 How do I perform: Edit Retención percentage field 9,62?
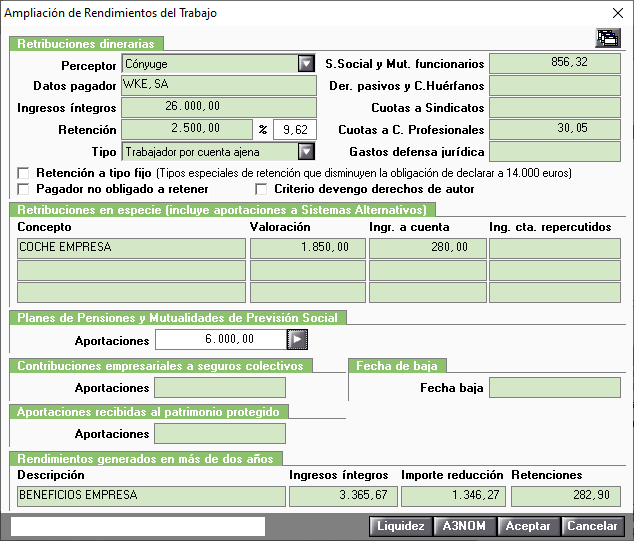(x=295, y=129)
